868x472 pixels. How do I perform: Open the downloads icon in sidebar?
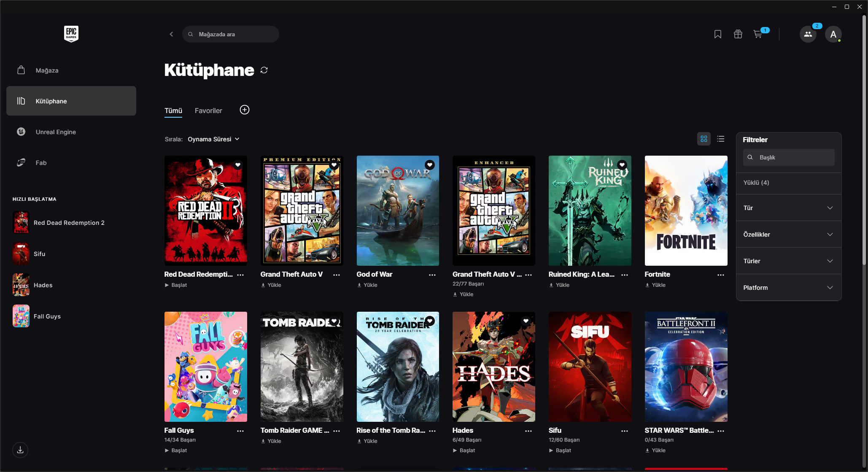point(20,450)
